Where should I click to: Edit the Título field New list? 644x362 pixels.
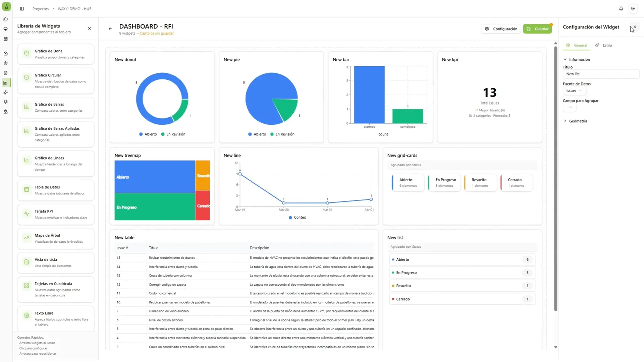point(601,74)
